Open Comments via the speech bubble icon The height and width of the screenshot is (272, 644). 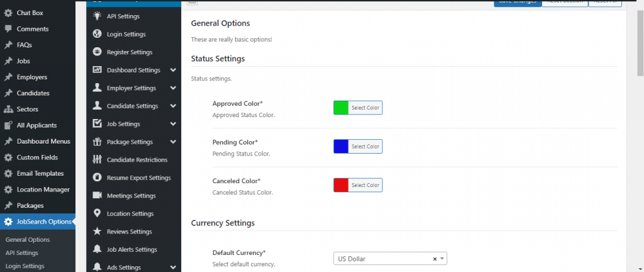click(x=8, y=29)
